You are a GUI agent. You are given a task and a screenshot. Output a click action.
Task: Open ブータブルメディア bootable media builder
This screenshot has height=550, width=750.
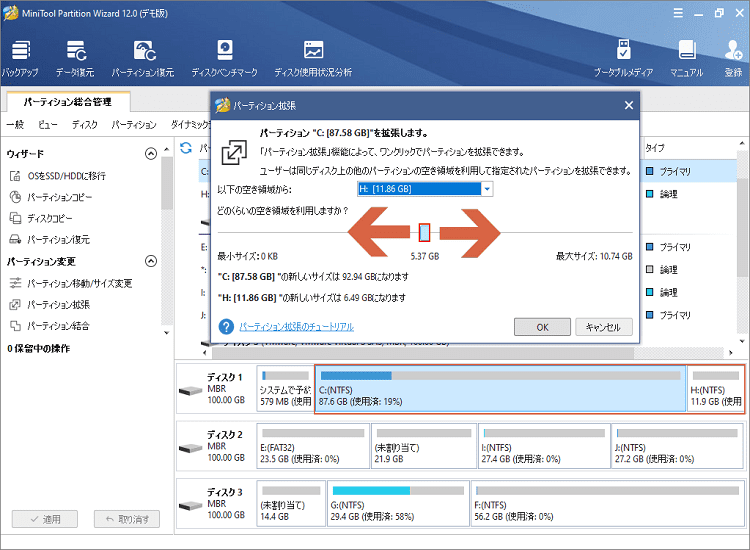(x=623, y=59)
